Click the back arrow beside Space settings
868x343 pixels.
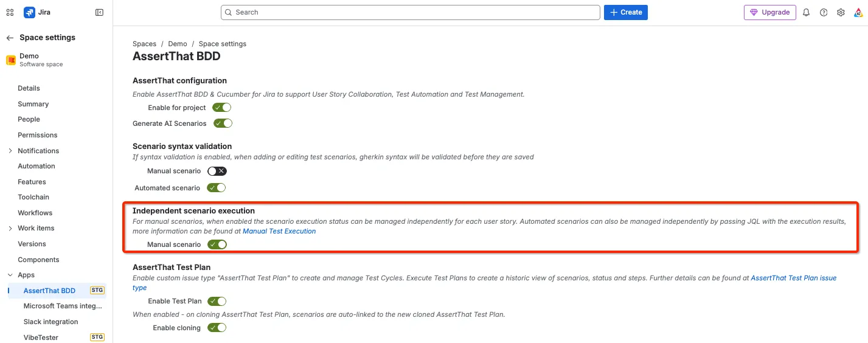10,38
